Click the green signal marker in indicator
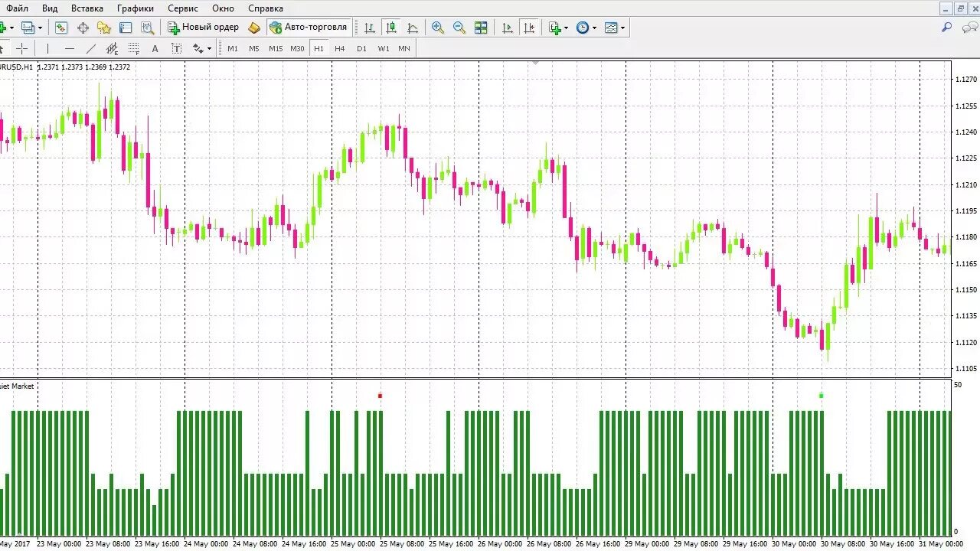Screen dimensions: 980x551 coord(821,396)
